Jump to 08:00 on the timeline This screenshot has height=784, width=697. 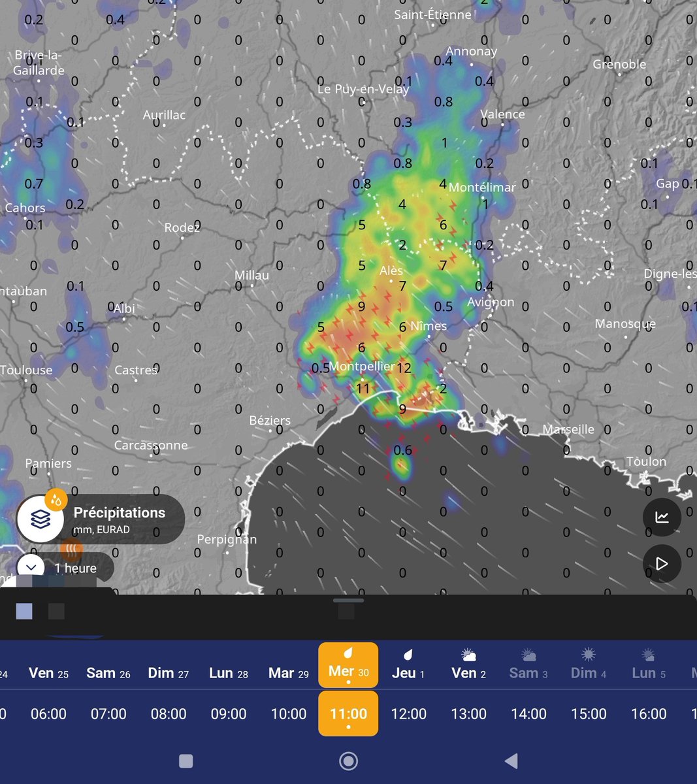[x=169, y=713]
